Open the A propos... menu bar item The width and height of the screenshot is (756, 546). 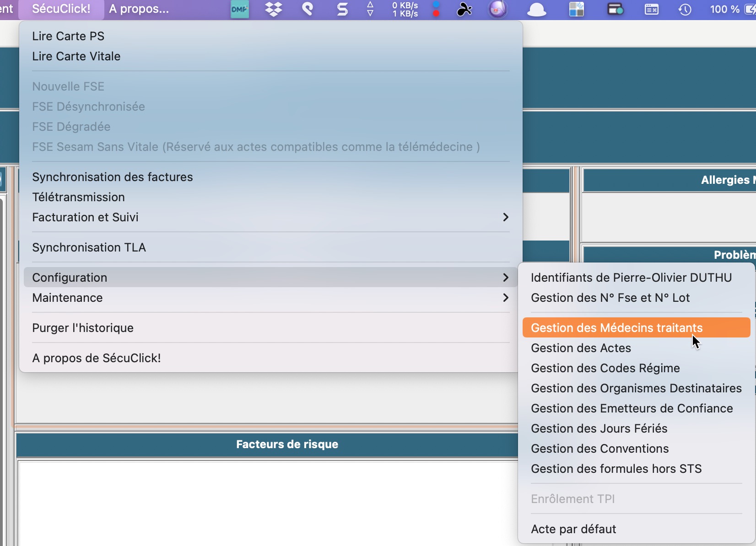coord(139,9)
